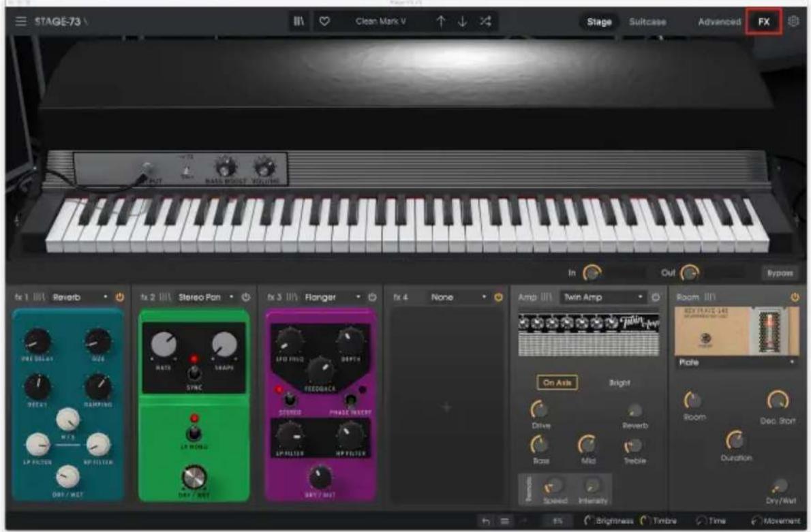The width and height of the screenshot is (811, 532).
Task: Open fx 3 preset library icon
Action: click(292, 297)
